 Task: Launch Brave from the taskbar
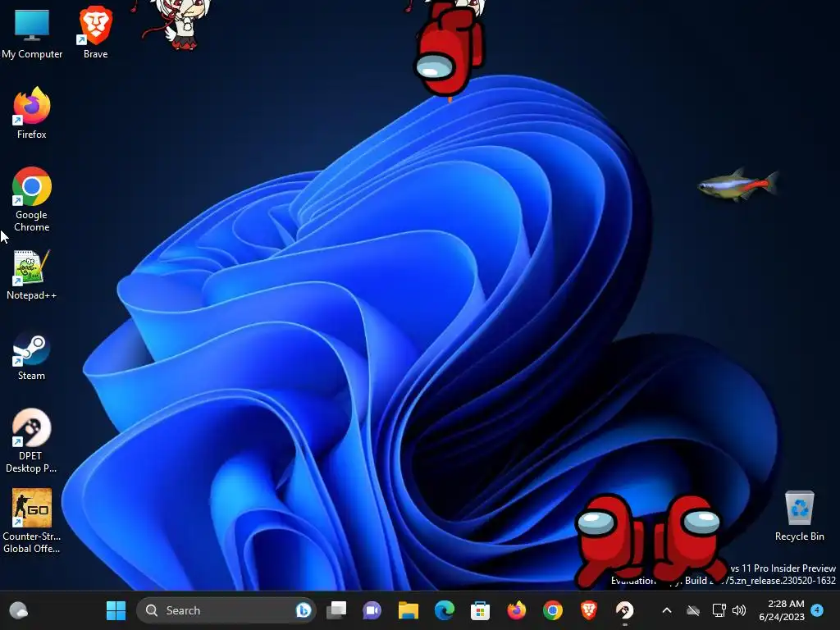588,610
